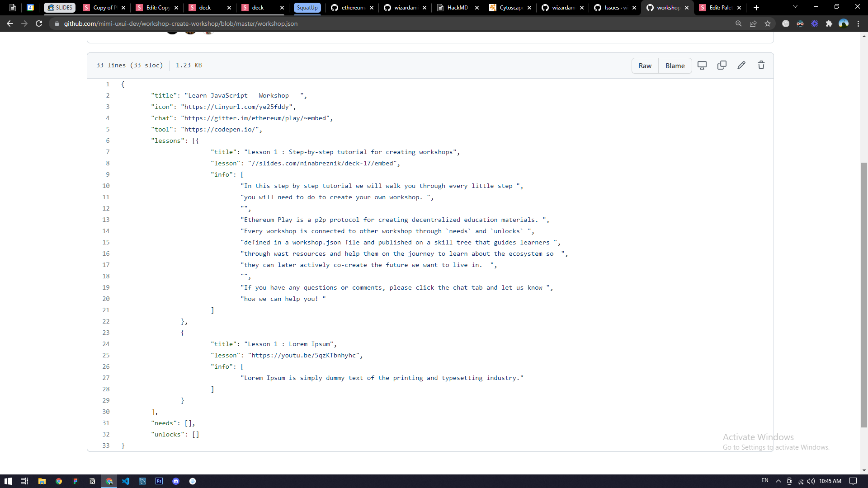This screenshot has height=488, width=868.
Task: Open browser Extensions puzzle icon
Action: 829,23
